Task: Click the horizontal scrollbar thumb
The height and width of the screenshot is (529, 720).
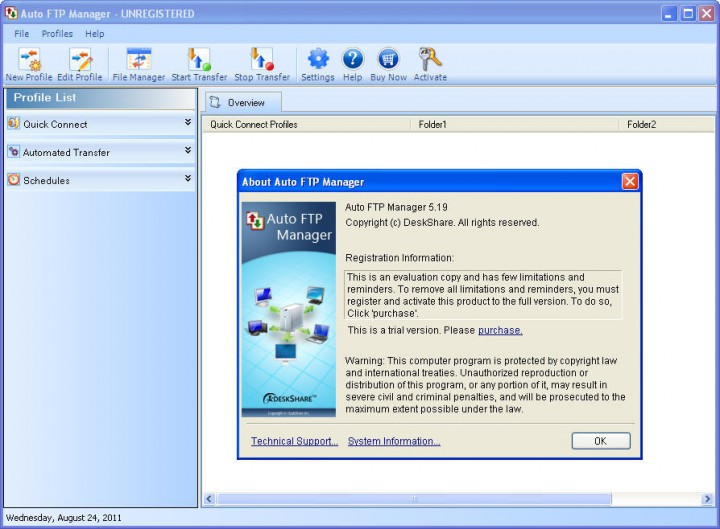Action: click(x=414, y=499)
